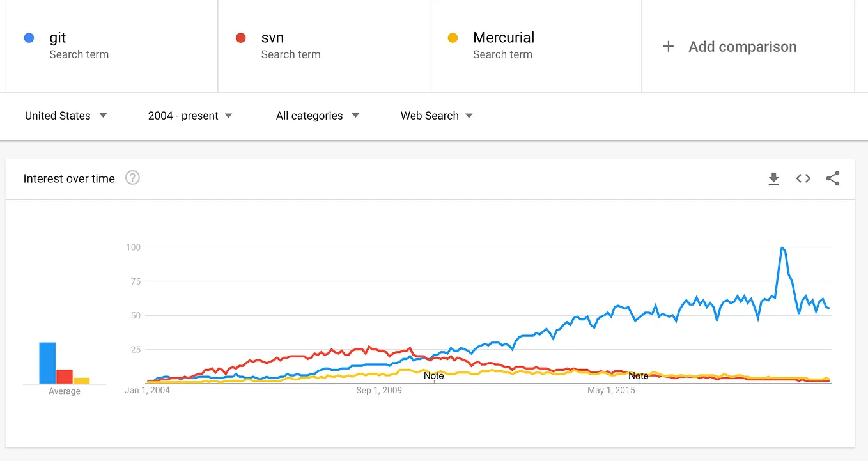Click the Note marker near Sep 2009
The image size is (868, 461).
click(433, 376)
